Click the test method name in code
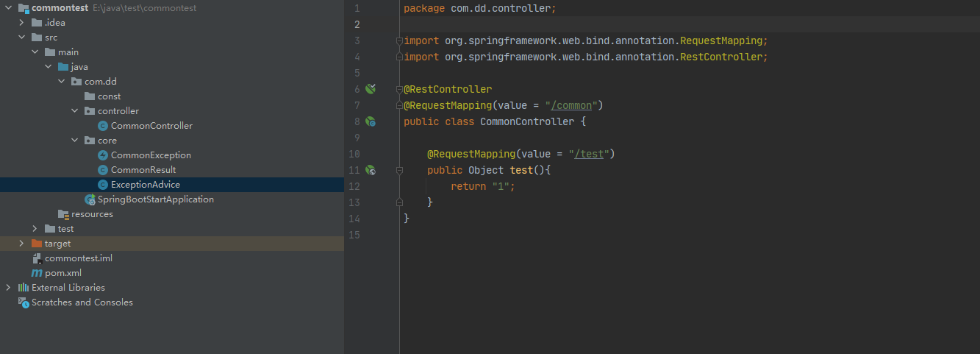Viewport: 980px width, 354px height. tap(521, 170)
